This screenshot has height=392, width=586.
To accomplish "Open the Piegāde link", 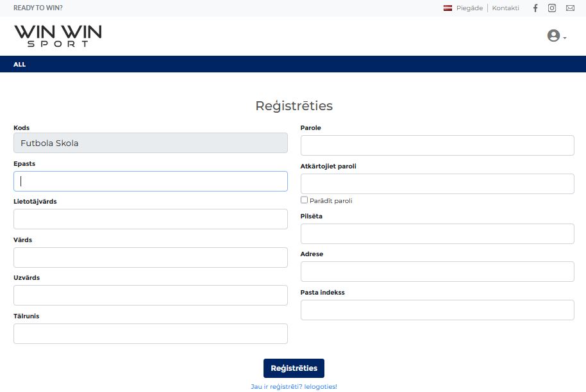I will click(469, 8).
